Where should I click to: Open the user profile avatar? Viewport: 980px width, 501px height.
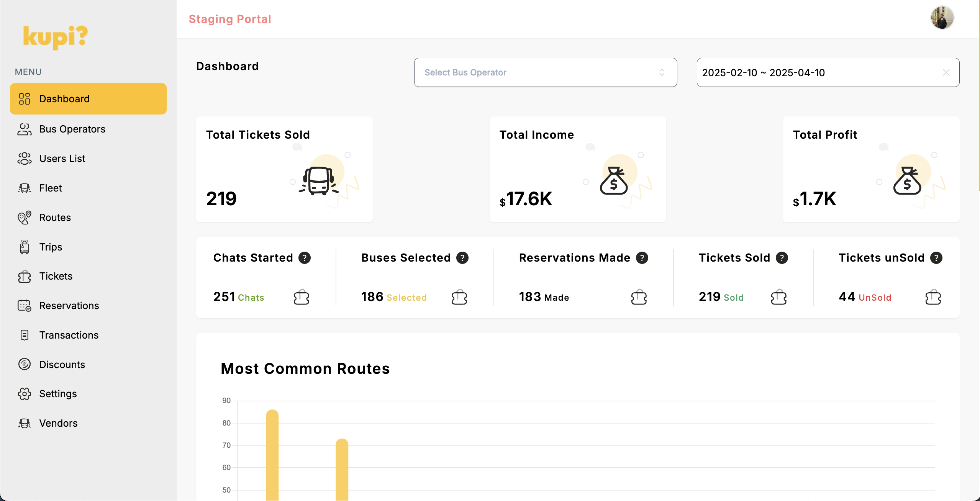tap(942, 18)
